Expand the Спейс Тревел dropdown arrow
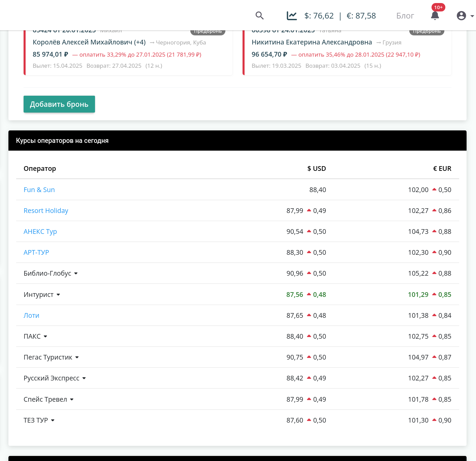476x461 pixels. point(72,400)
